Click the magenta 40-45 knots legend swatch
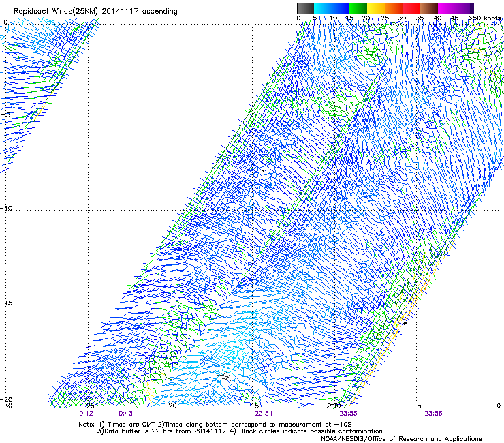 pos(448,8)
